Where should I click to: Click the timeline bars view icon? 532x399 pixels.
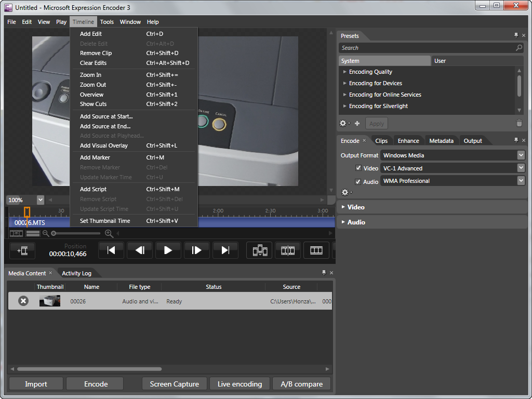pyautogui.click(x=33, y=233)
